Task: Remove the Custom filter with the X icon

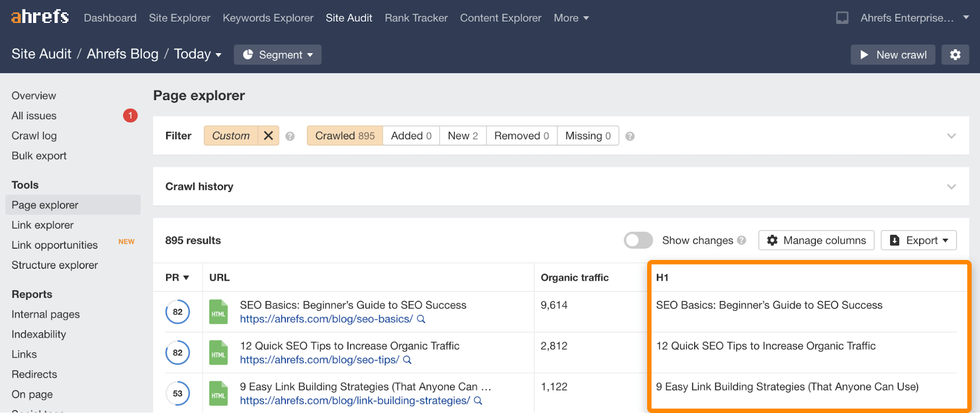Action: 268,136
